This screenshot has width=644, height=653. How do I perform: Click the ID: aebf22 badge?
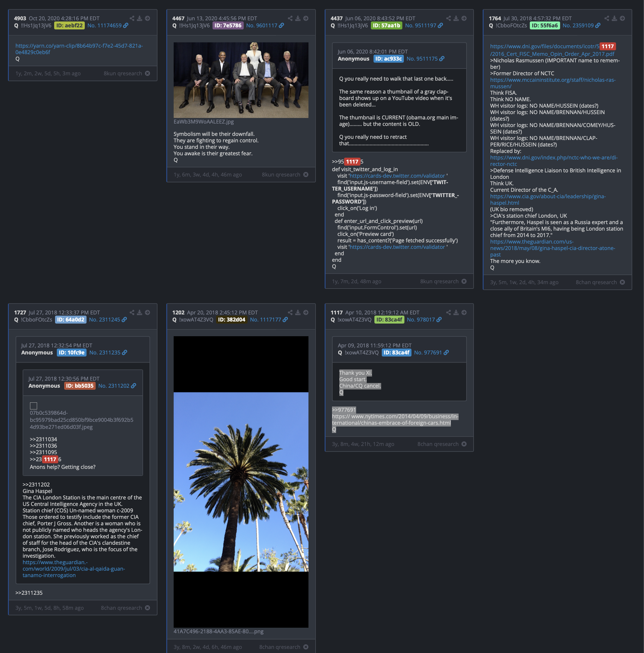click(x=69, y=25)
